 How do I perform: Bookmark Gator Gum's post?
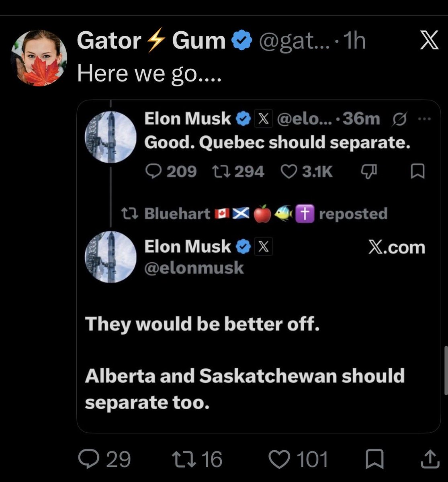(x=374, y=459)
